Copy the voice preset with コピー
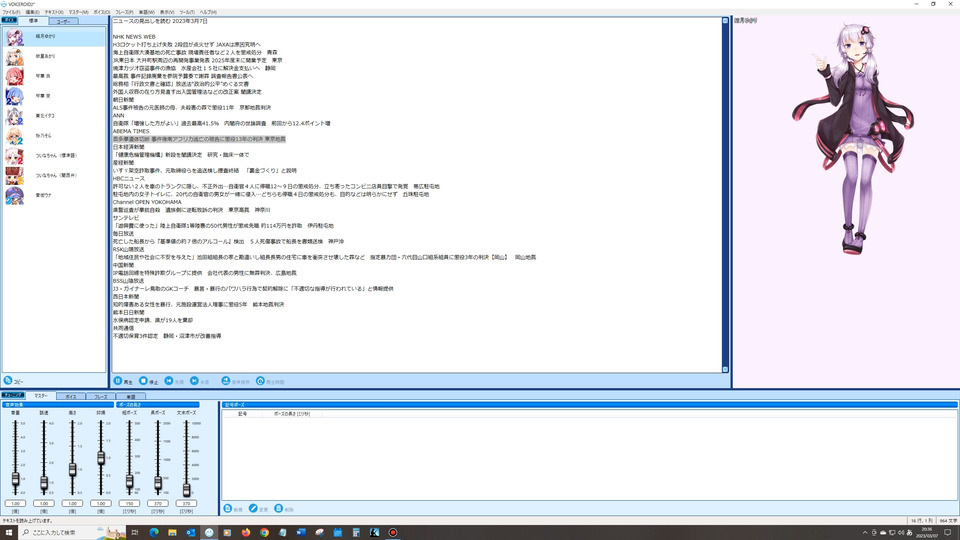This screenshot has width=960, height=540. 8,380
